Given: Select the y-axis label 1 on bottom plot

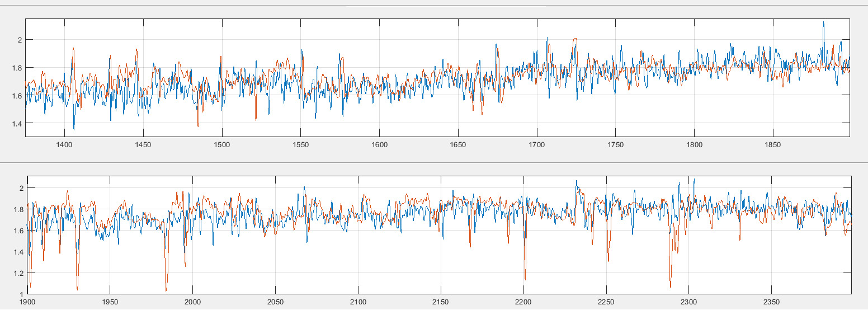Looking at the screenshot, I should pos(22,294).
